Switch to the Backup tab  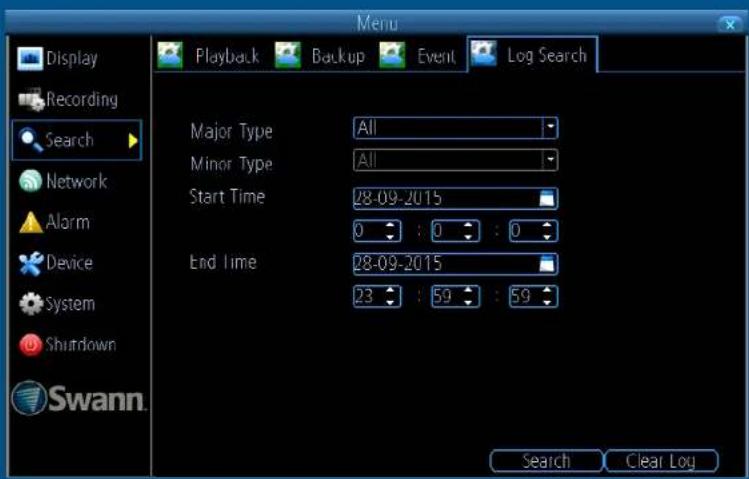[320, 55]
